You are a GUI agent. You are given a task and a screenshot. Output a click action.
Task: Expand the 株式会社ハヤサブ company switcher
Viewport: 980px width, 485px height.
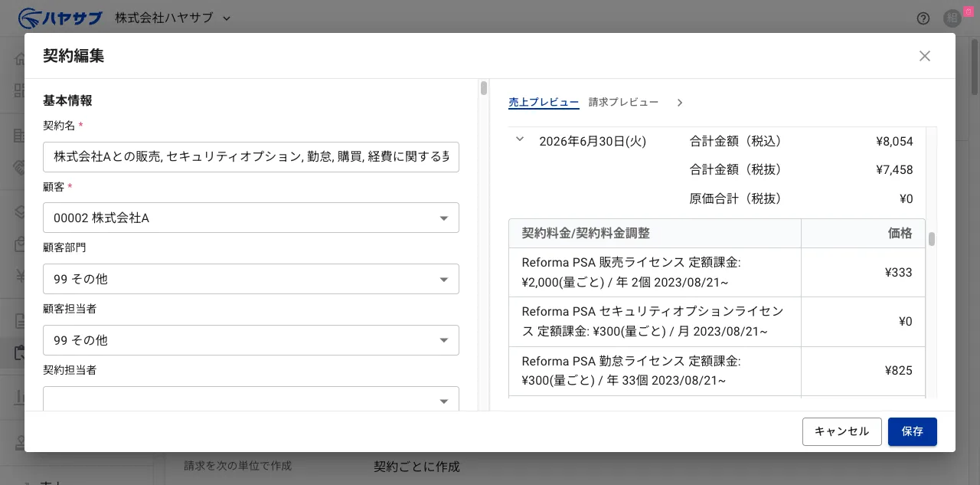pos(173,18)
